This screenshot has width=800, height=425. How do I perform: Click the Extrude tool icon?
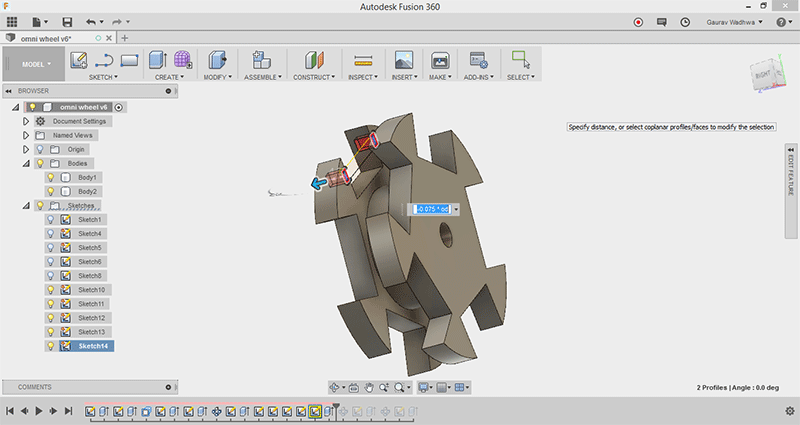pyautogui.click(x=158, y=60)
